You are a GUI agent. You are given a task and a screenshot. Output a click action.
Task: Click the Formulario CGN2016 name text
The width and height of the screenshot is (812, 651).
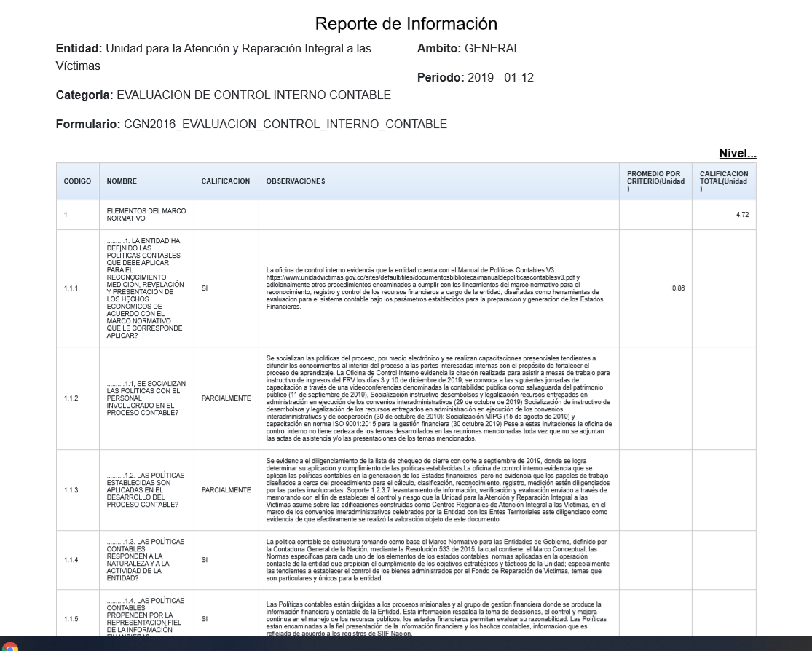click(251, 125)
